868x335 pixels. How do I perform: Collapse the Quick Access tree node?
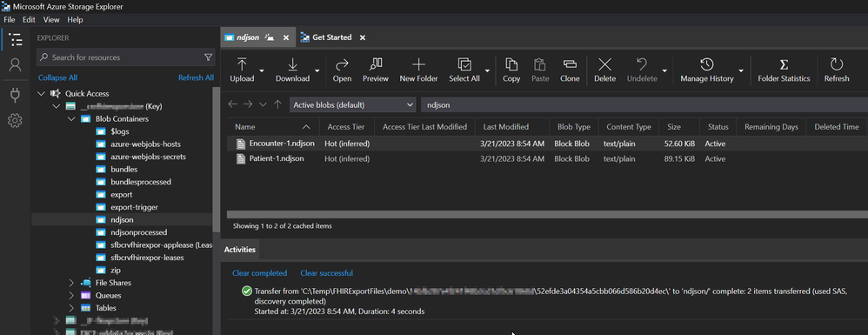41,94
